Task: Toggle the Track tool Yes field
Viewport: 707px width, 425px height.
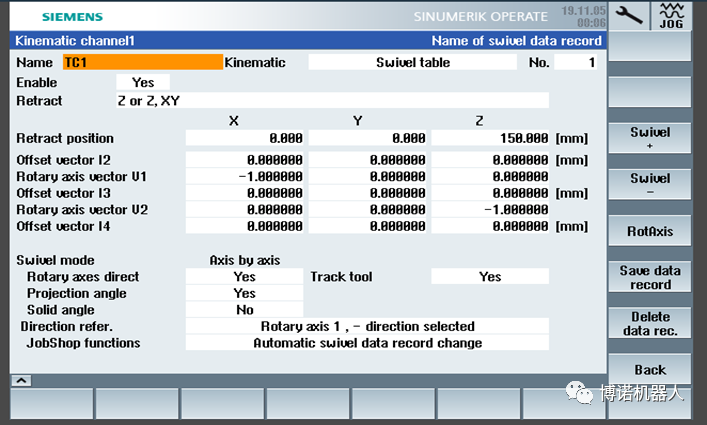Action: (489, 277)
